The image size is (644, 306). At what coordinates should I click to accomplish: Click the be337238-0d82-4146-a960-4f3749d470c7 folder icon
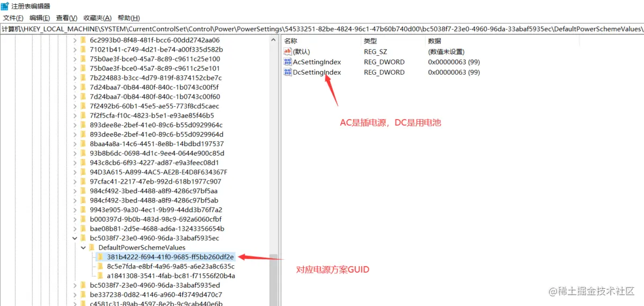[x=83, y=295]
